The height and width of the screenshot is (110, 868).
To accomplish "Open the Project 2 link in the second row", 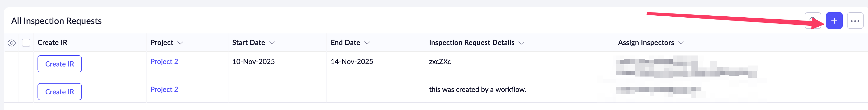I will [x=164, y=89].
